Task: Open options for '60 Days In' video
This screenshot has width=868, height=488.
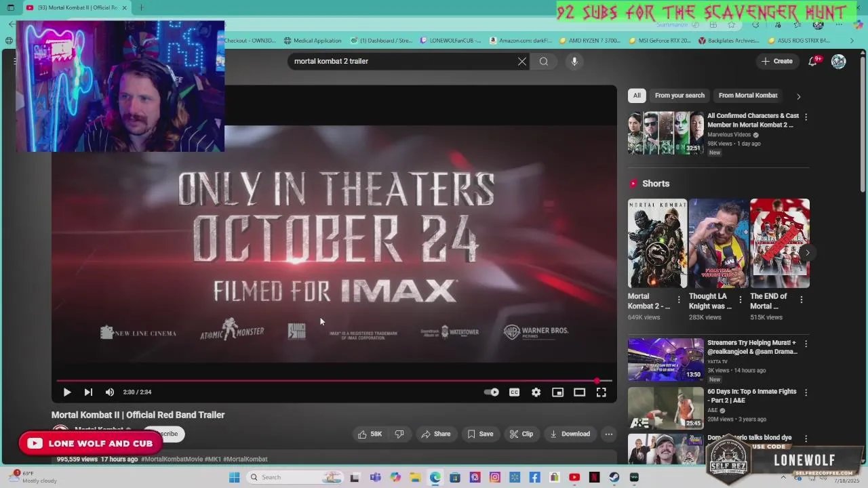Action: point(806,392)
